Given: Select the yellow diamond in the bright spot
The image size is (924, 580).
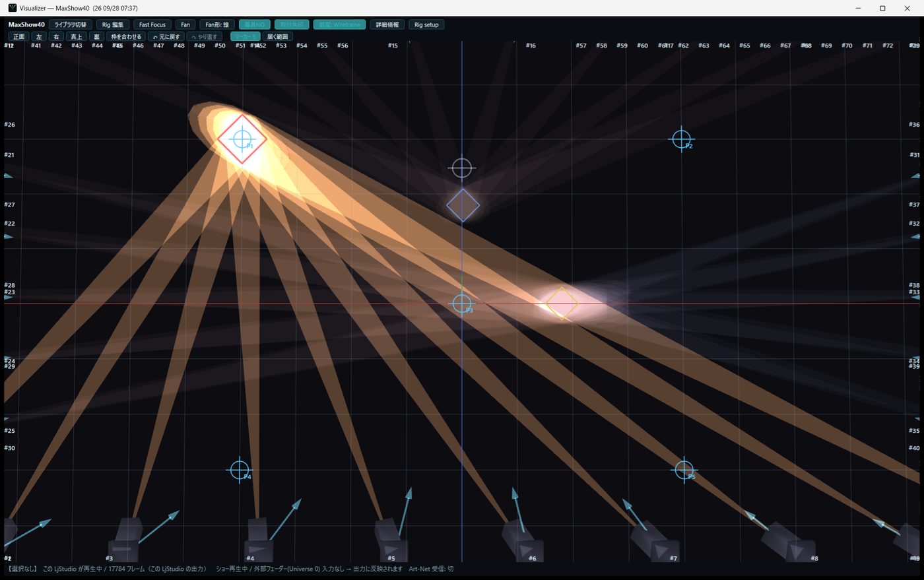Looking at the screenshot, I should tap(562, 304).
